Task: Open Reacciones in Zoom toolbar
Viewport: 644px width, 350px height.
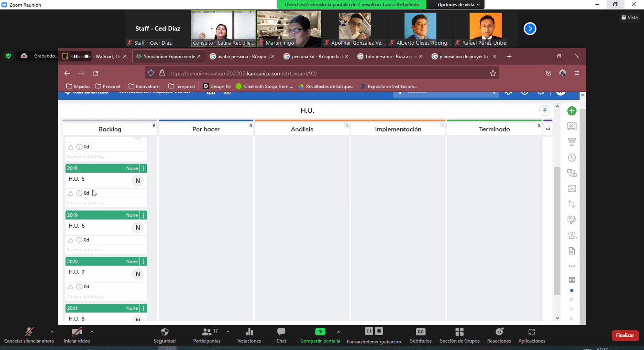Action: coord(499,335)
